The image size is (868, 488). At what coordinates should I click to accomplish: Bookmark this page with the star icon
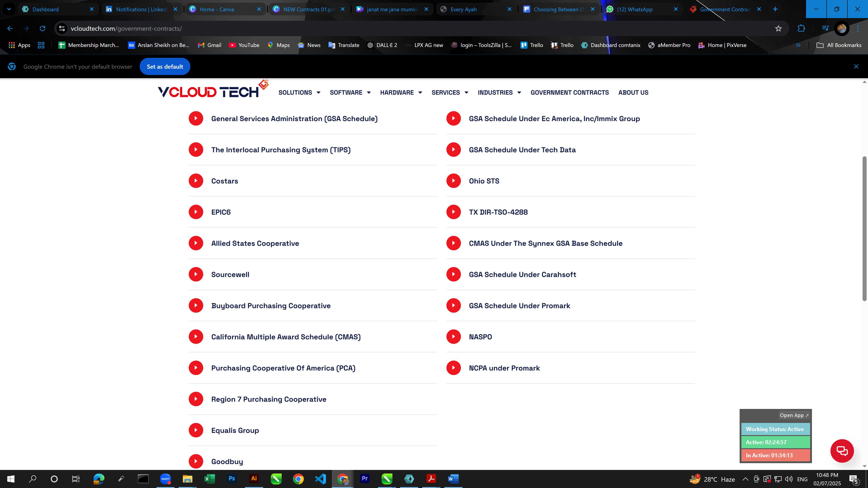(x=778, y=29)
